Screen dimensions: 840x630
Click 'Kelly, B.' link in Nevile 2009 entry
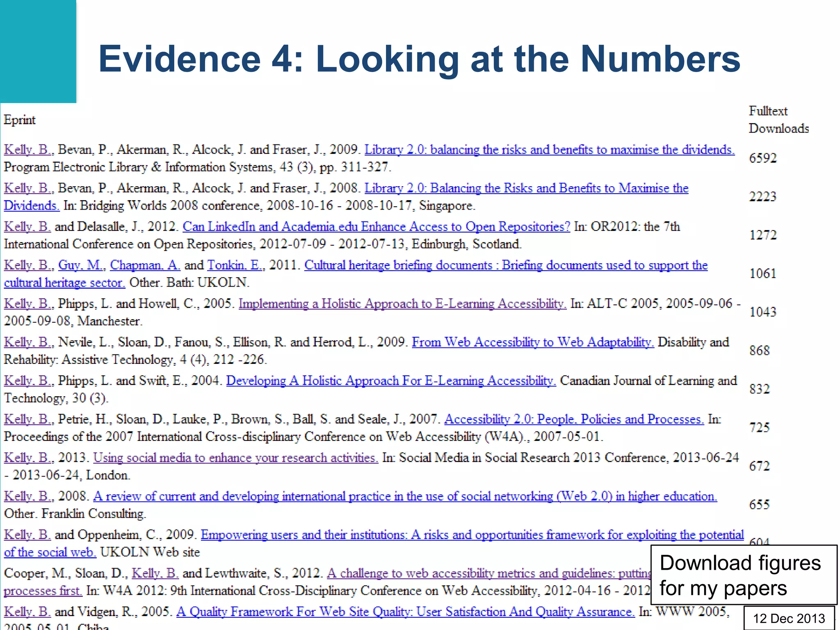(29, 342)
